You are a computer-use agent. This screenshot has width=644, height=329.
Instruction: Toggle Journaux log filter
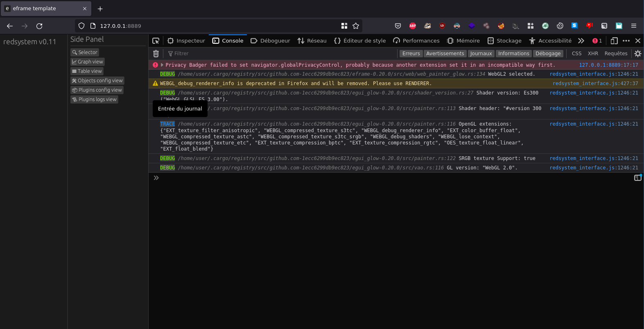(x=481, y=54)
